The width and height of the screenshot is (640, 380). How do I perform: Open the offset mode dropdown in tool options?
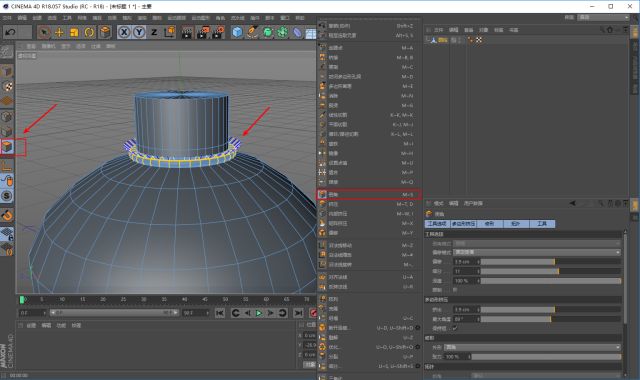[x=537, y=252]
